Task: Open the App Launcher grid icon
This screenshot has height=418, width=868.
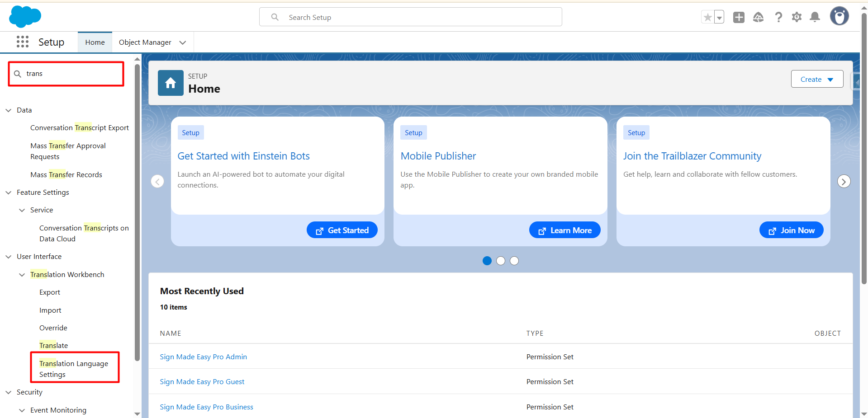Action: click(x=23, y=42)
